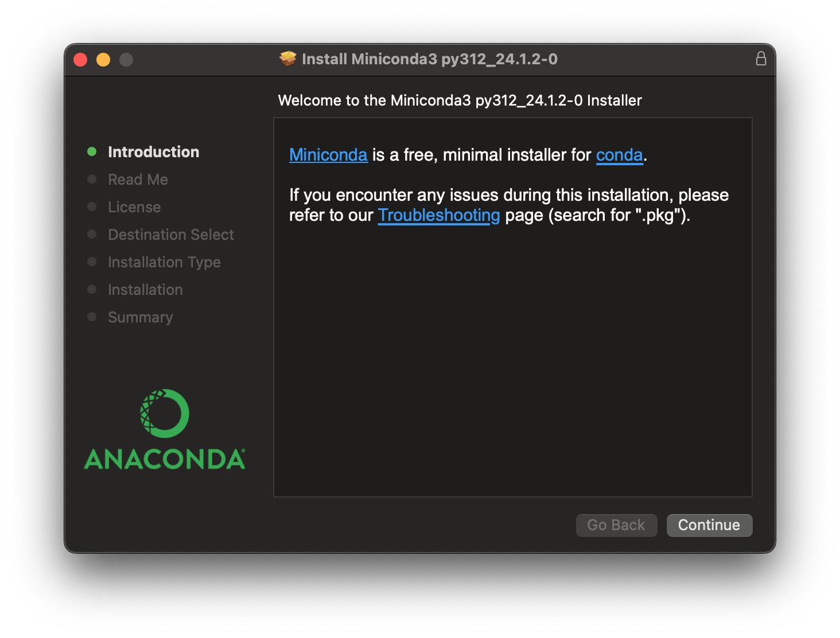Choose the License step in sidebar
Screen dimensions: 840x638
(x=134, y=207)
